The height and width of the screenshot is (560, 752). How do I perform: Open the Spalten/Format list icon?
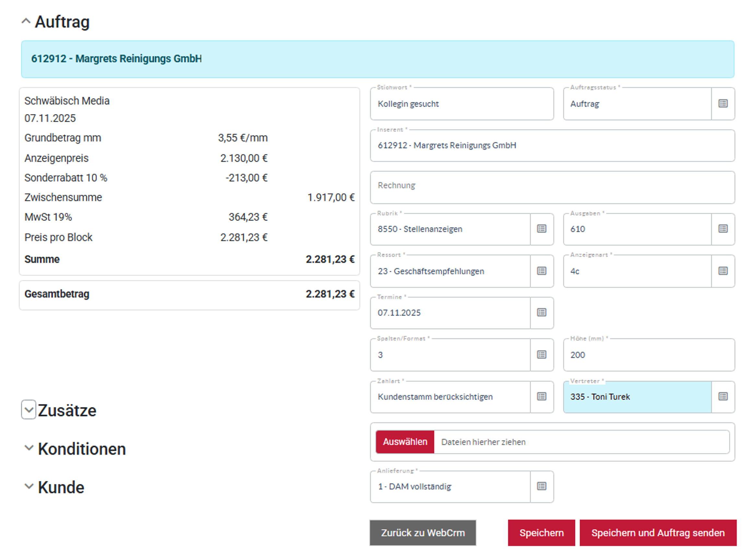point(541,355)
